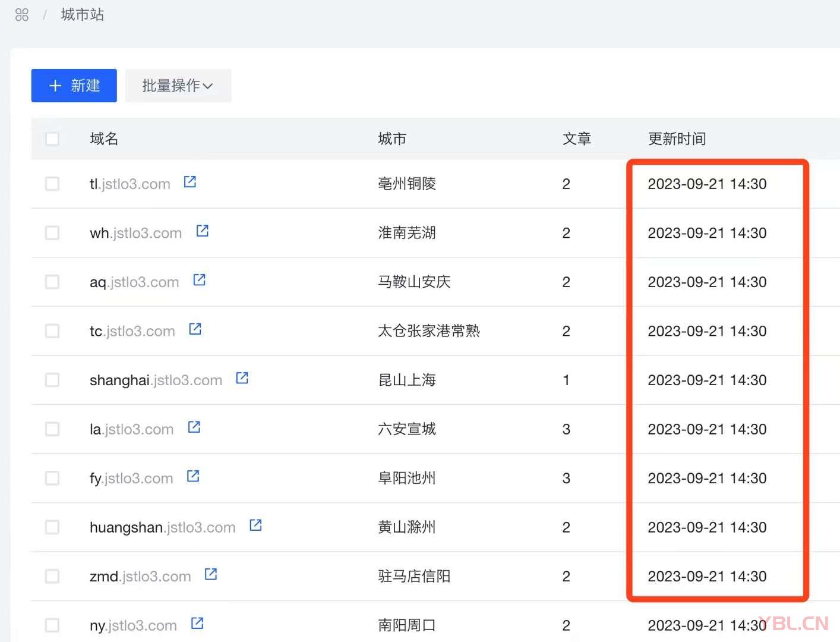Check the box for tc.jstlo3.com row

click(x=52, y=331)
